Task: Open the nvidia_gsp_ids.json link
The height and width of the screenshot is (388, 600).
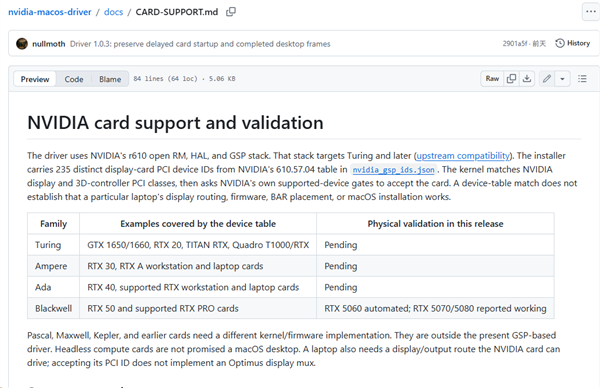Action: pyautogui.click(x=393, y=170)
